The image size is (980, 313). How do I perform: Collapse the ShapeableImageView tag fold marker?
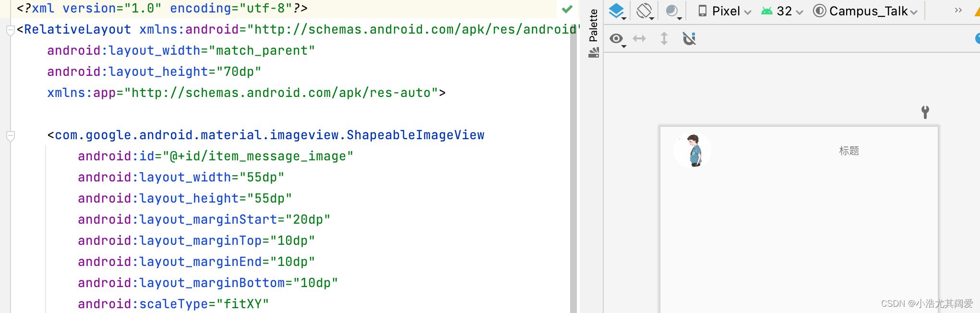tap(11, 136)
